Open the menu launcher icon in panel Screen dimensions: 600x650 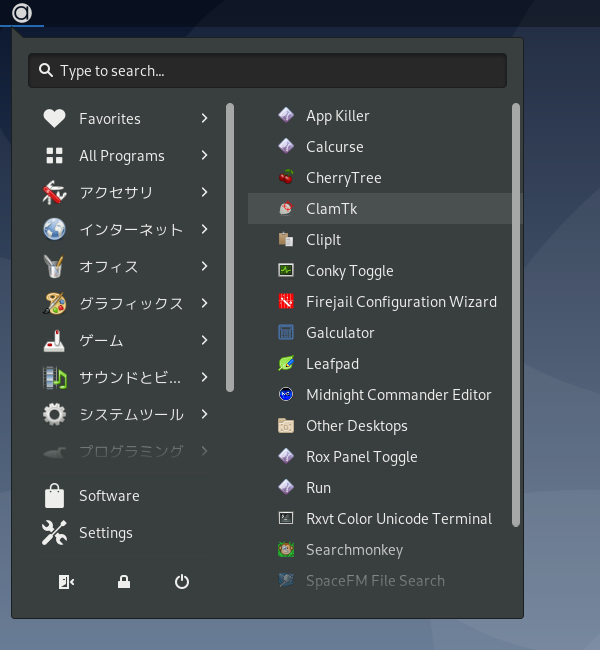click(x=22, y=13)
